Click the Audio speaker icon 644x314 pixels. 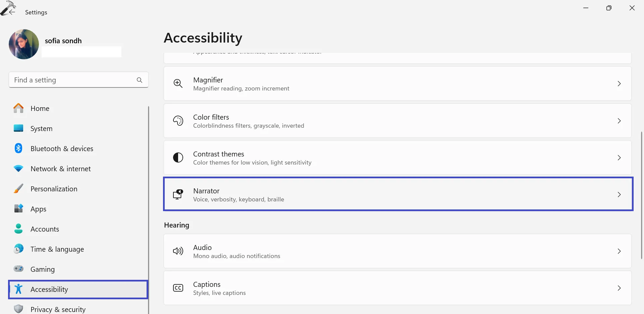(x=178, y=251)
